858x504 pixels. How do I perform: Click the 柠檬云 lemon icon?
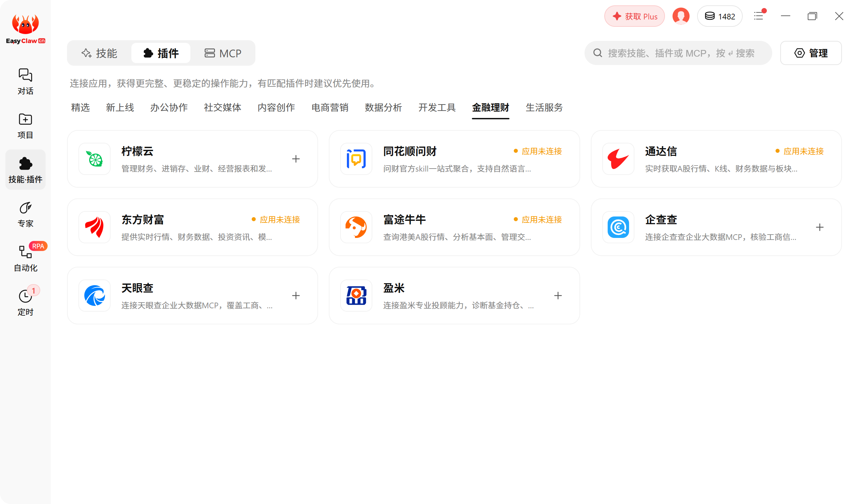click(95, 159)
